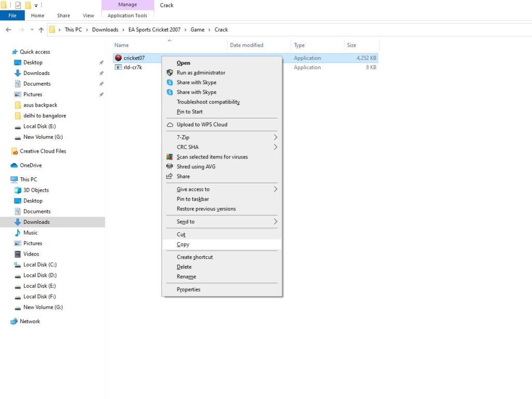Image resolution: width=532 pixels, height=399 pixels.
Task: Select Copy from the context menu
Action: tap(183, 244)
